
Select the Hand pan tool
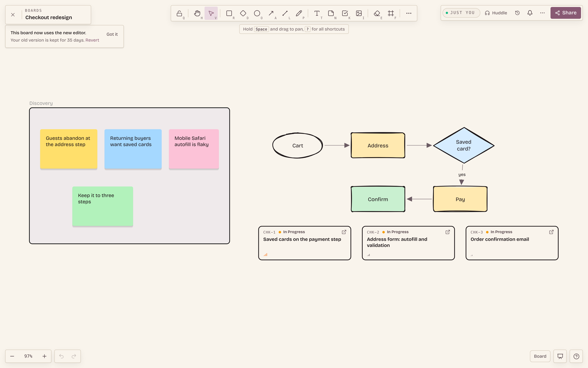pos(197,13)
